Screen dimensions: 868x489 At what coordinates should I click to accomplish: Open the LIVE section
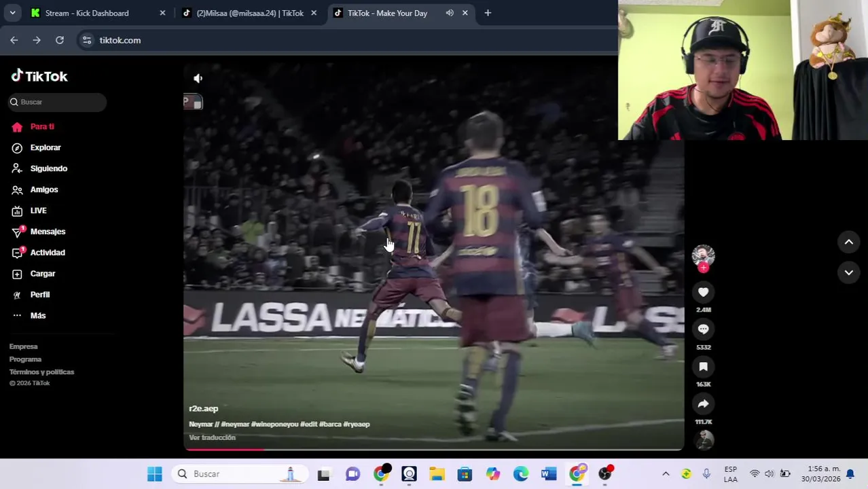click(38, 211)
